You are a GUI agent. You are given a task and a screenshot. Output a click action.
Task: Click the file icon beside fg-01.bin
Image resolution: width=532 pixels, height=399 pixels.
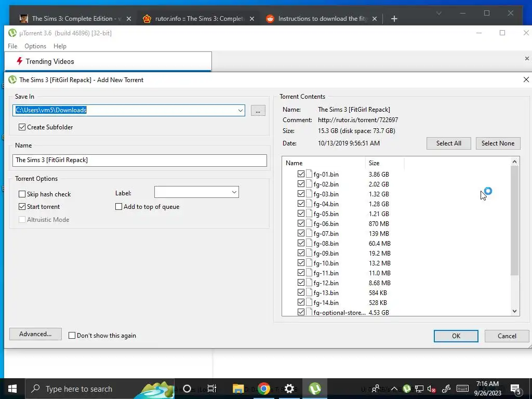point(309,174)
